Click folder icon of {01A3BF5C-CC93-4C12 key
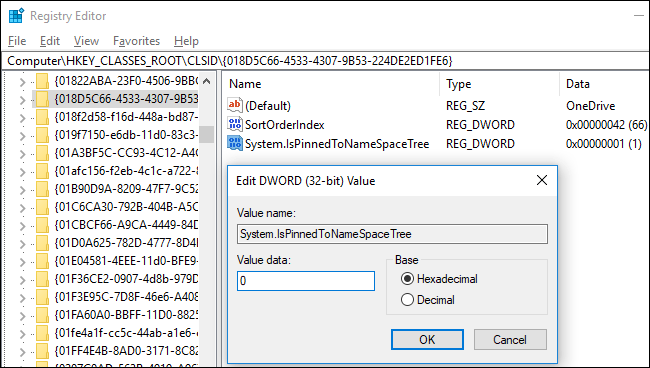 (x=42, y=153)
